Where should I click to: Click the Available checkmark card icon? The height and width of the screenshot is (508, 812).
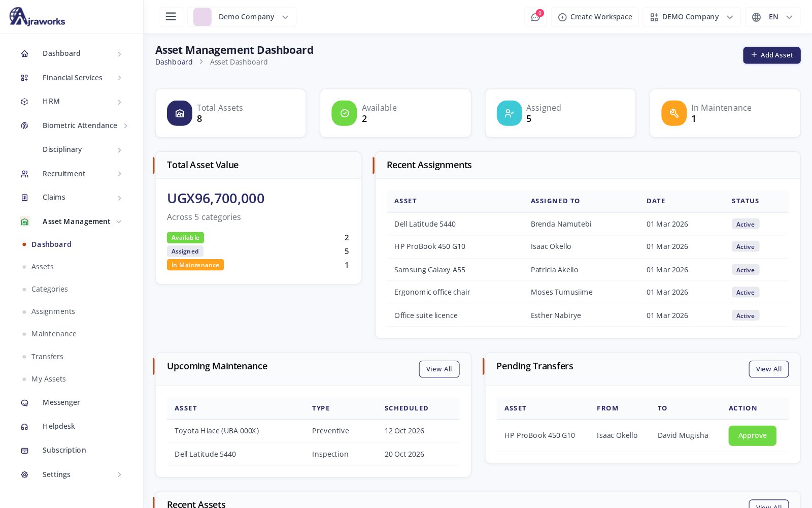[345, 113]
